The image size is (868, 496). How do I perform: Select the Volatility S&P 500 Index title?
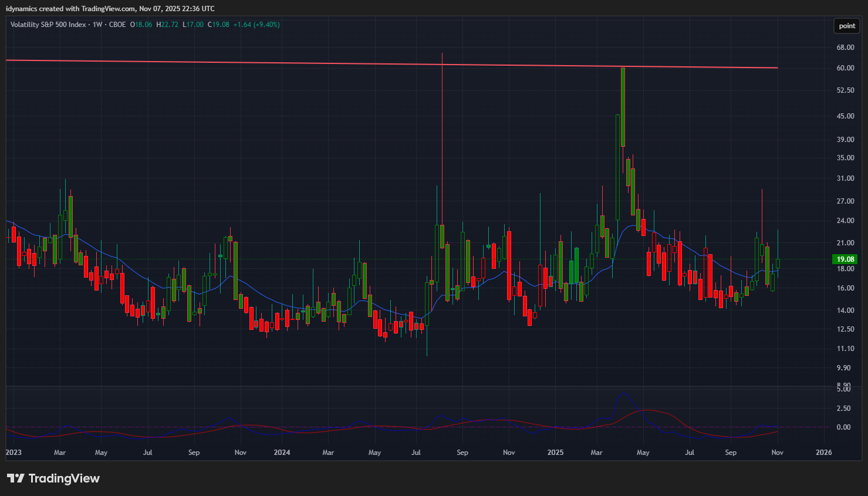pos(48,25)
